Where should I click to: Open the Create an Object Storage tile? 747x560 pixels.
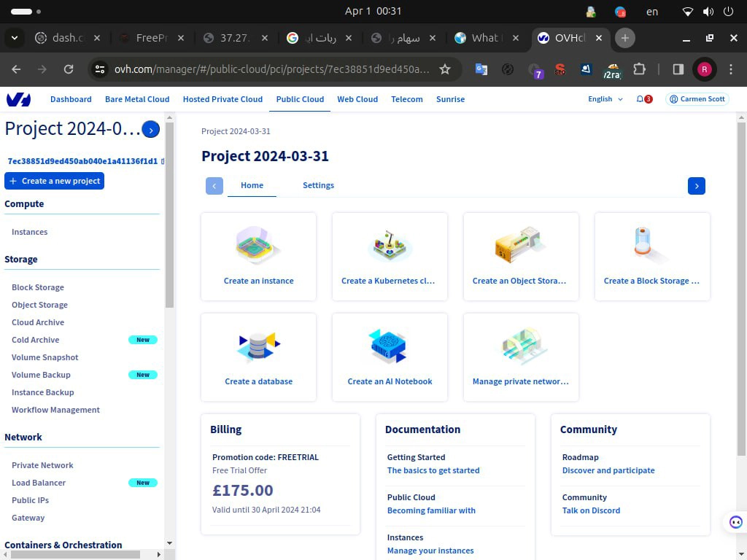[x=521, y=257]
